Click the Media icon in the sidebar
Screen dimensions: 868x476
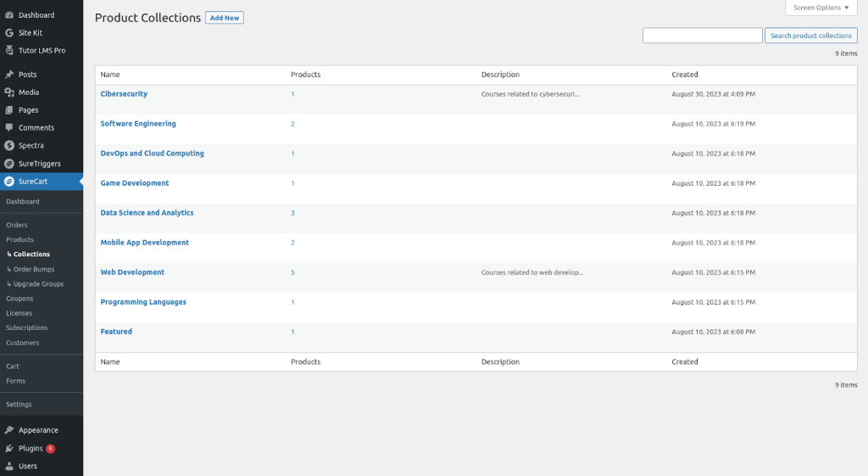tap(9, 92)
